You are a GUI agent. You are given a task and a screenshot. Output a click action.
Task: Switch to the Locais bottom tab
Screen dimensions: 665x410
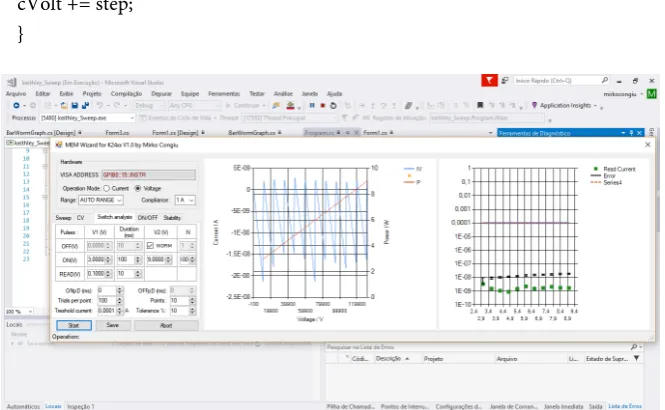(x=53, y=406)
